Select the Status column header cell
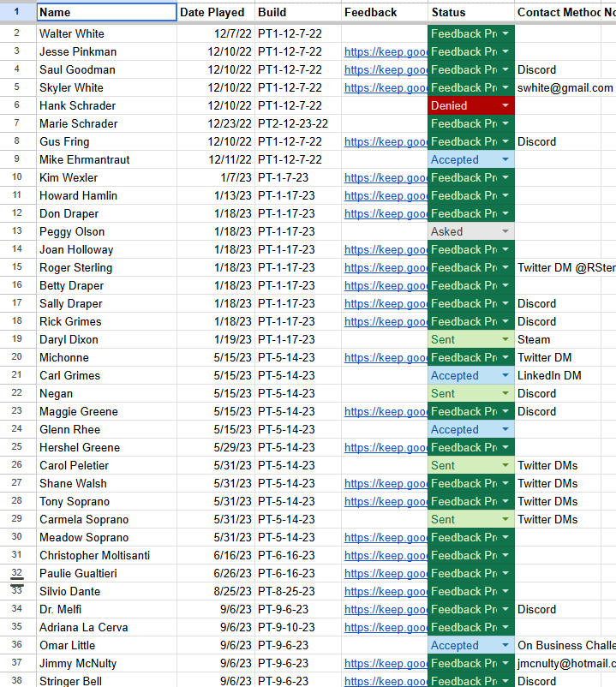616x687 pixels. pyautogui.click(x=471, y=12)
